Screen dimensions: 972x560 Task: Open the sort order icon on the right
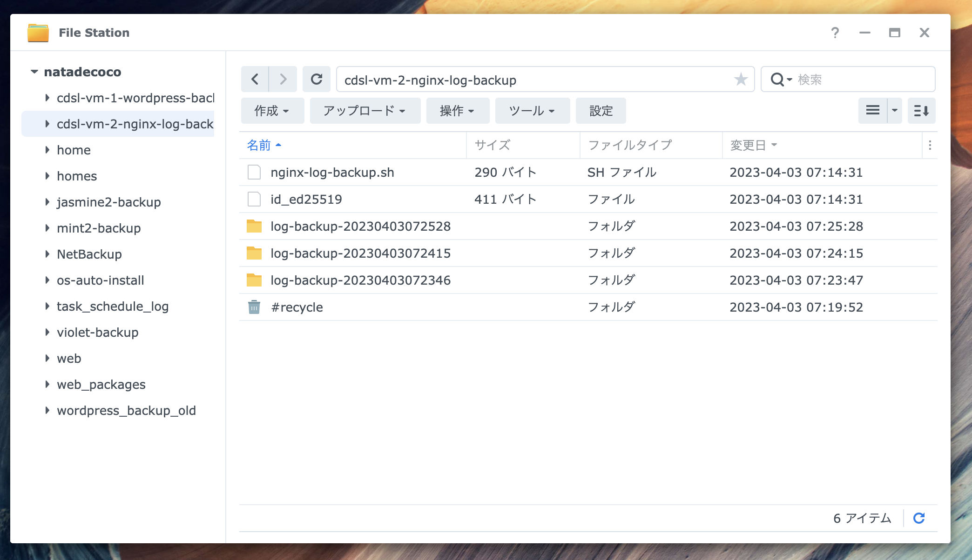[921, 111]
